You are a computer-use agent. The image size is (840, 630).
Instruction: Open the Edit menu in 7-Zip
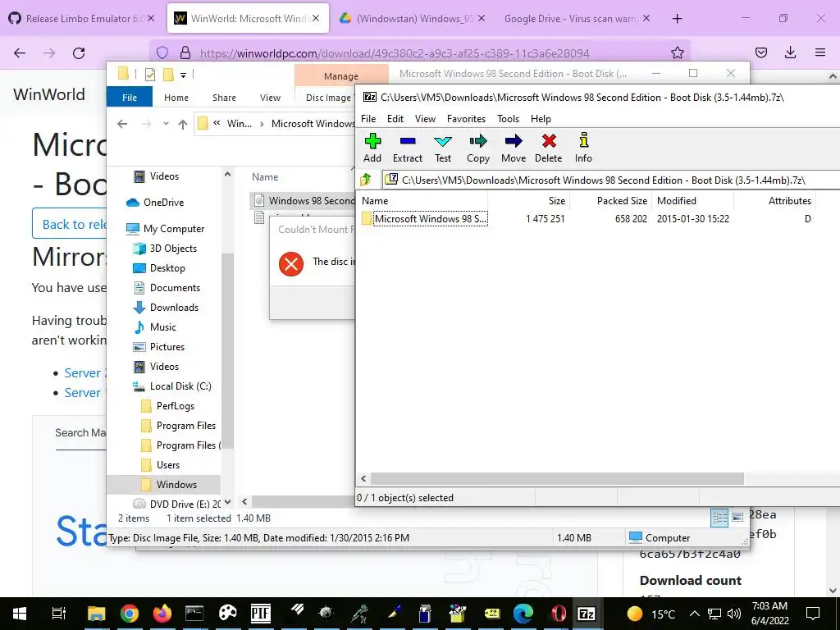395,119
